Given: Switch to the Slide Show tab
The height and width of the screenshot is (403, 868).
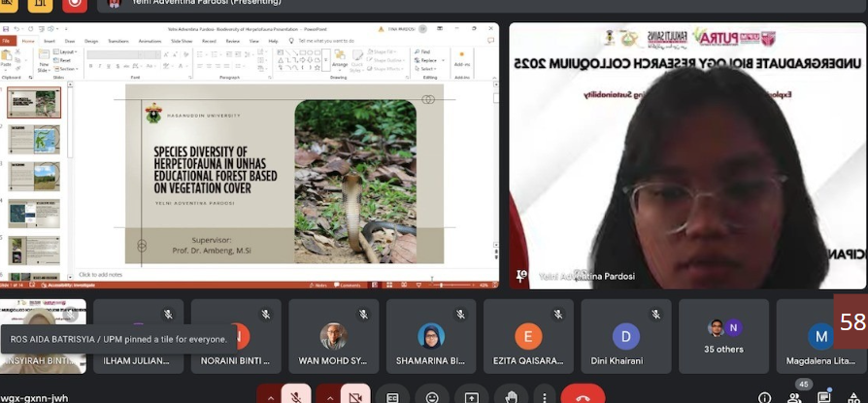Looking at the screenshot, I should point(182,41).
